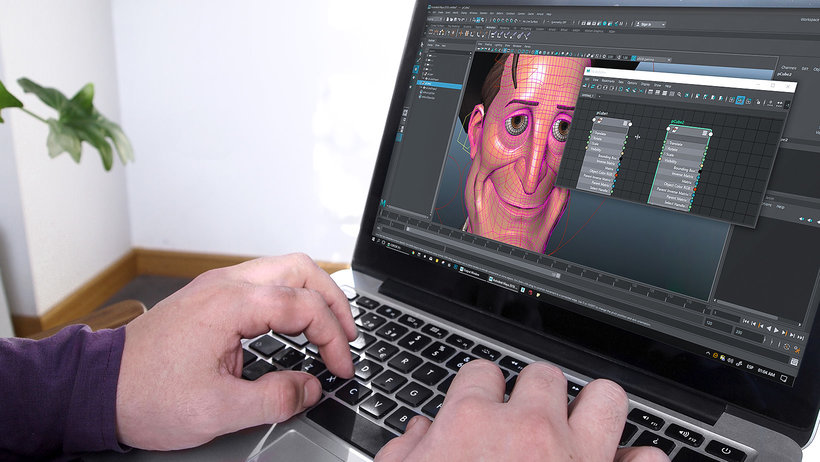Open Channels menu in Channel Box
The height and width of the screenshot is (462, 820).
coord(788,67)
